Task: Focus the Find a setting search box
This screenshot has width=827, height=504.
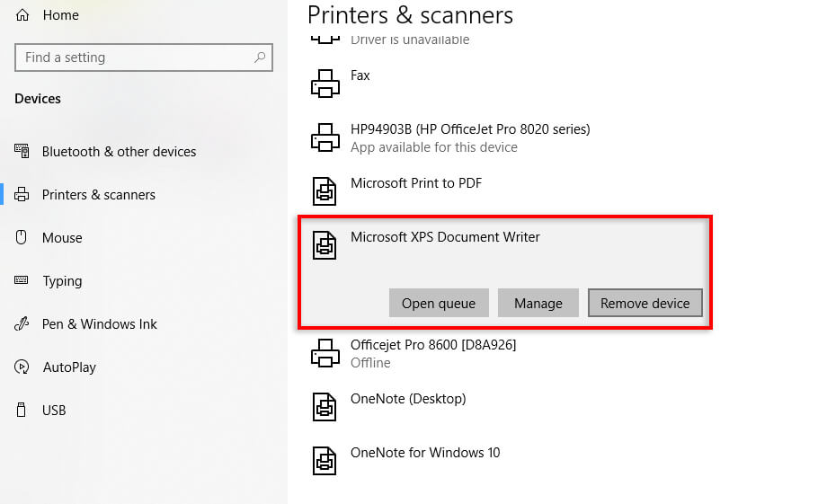Action: pyautogui.click(x=135, y=57)
